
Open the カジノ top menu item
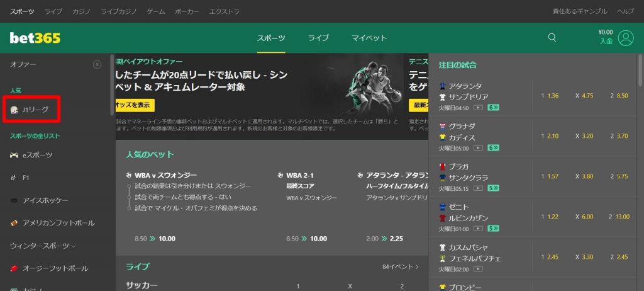(81, 11)
